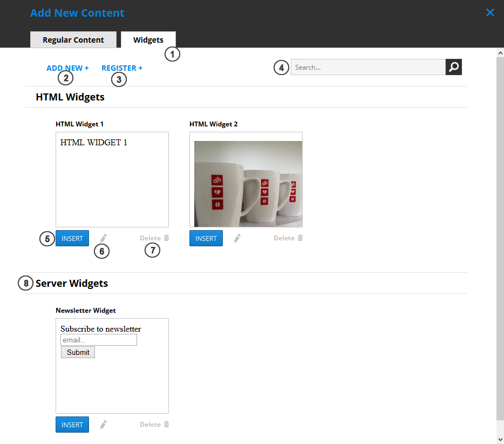Insert the Newsletter Widget
This screenshot has height=444, width=504.
[x=72, y=424]
